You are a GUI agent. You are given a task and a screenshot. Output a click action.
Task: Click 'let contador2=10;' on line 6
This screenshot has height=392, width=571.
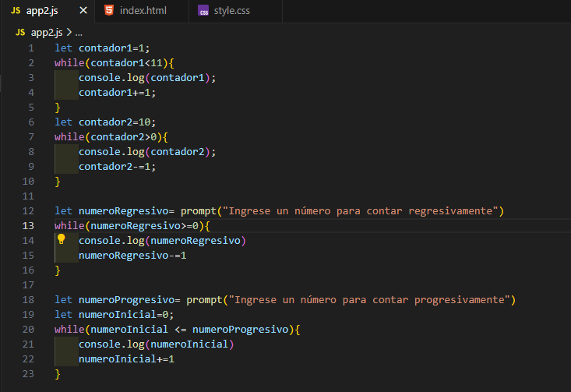point(105,122)
